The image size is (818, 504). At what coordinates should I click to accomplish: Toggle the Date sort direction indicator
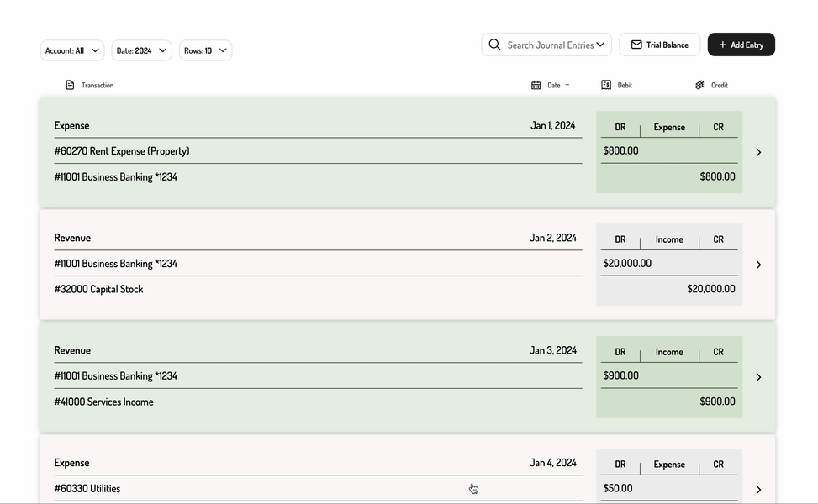click(x=567, y=85)
